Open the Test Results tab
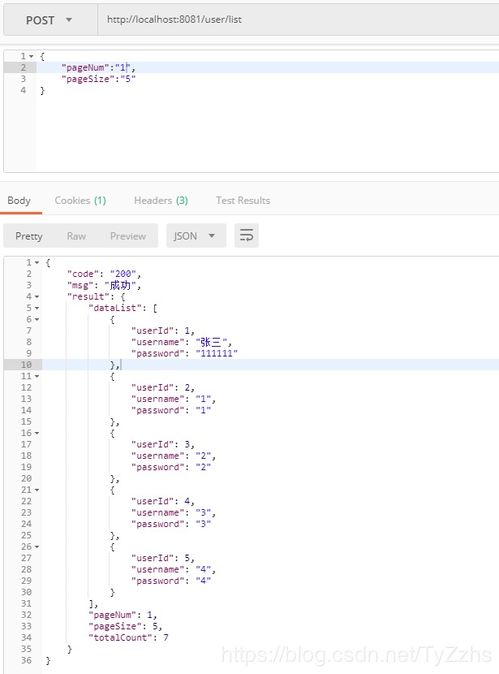Screen dimensions: 499x674 pos(243,200)
